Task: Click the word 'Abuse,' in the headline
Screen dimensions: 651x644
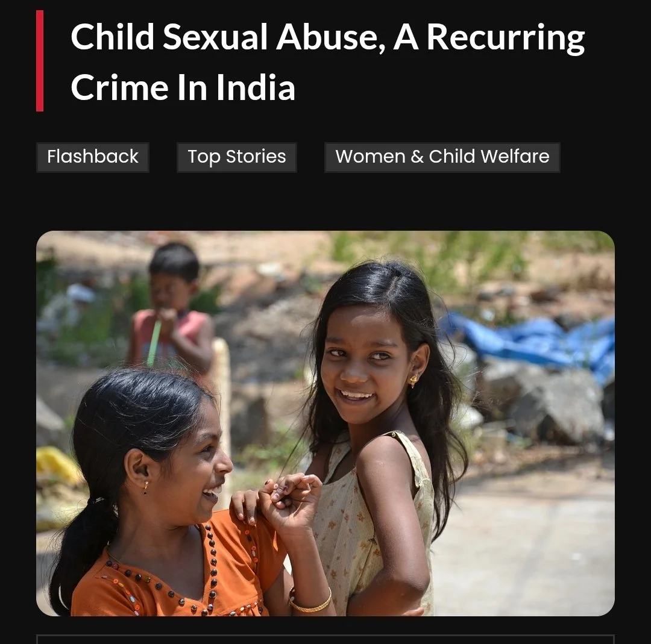Action: tap(330, 37)
